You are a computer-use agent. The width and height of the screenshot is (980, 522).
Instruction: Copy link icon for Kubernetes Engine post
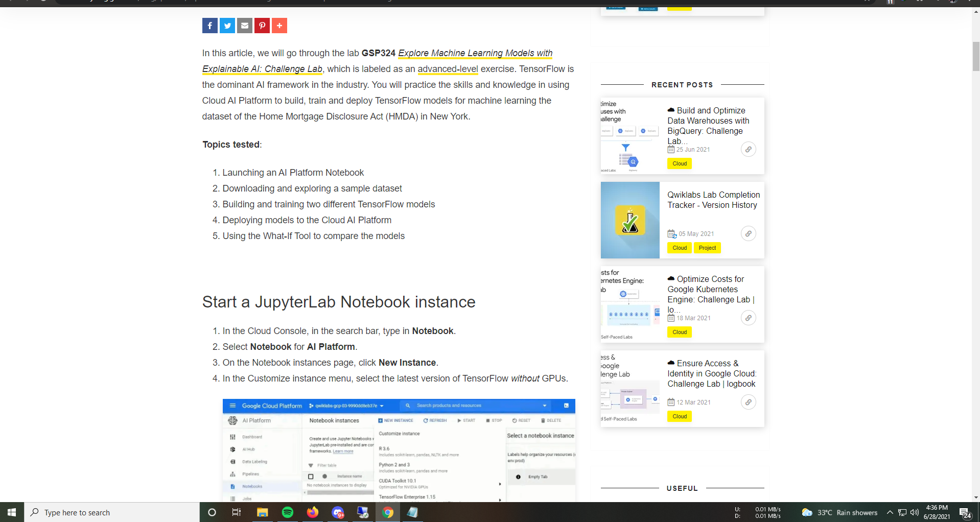pyautogui.click(x=749, y=318)
